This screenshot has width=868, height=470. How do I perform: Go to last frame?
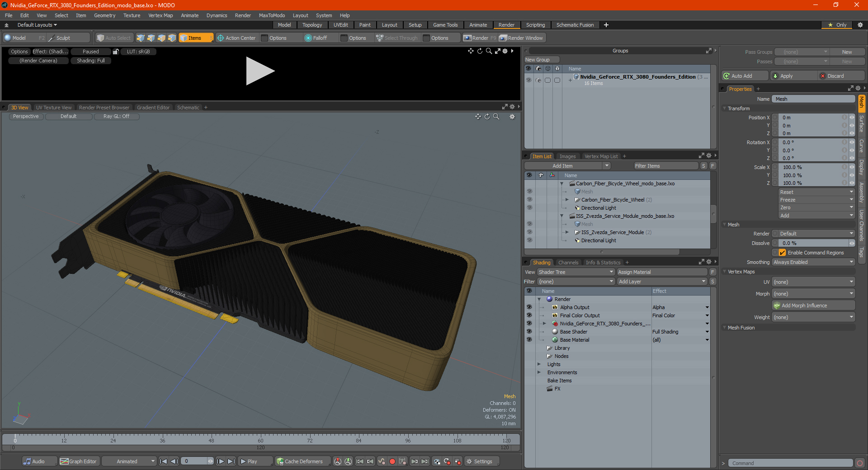click(231, 461)
